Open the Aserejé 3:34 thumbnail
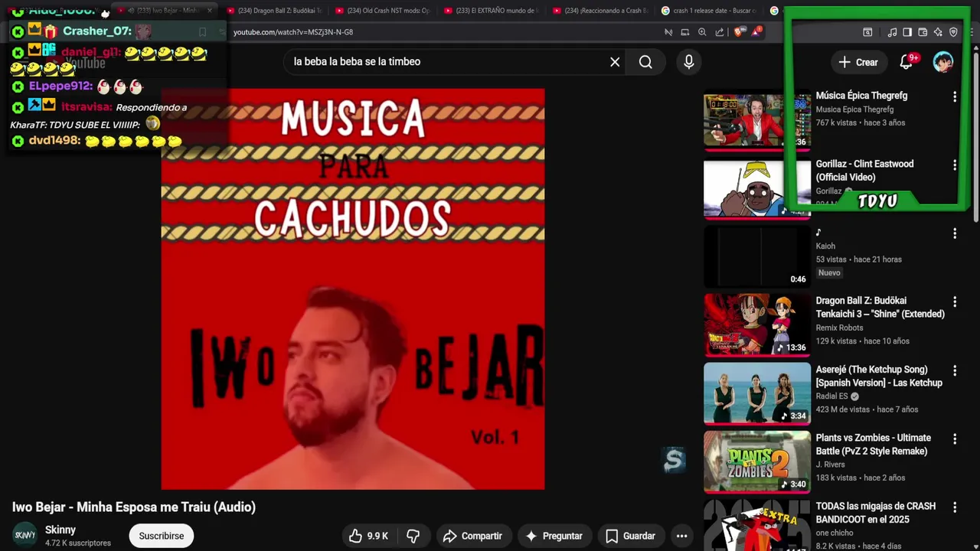This screenshot has width=980, height=551. pos(757,393)
